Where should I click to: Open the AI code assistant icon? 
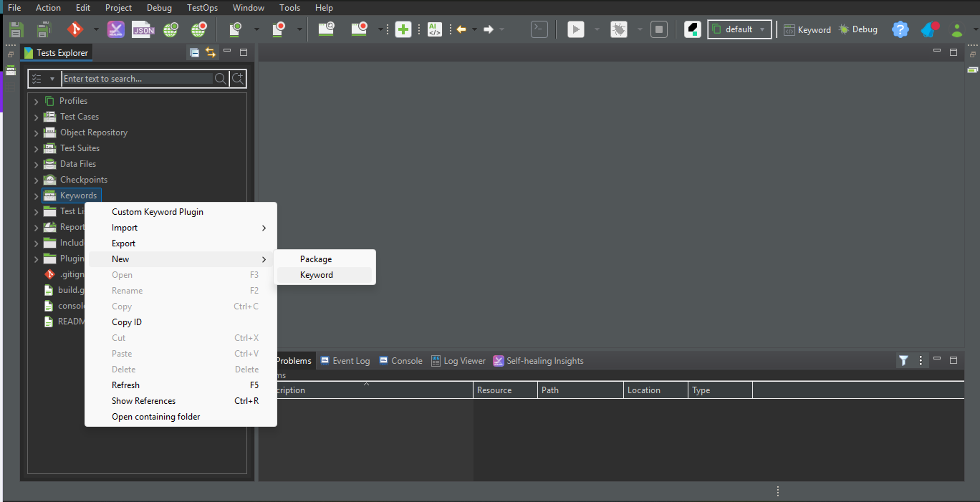(x=435, y=29)
